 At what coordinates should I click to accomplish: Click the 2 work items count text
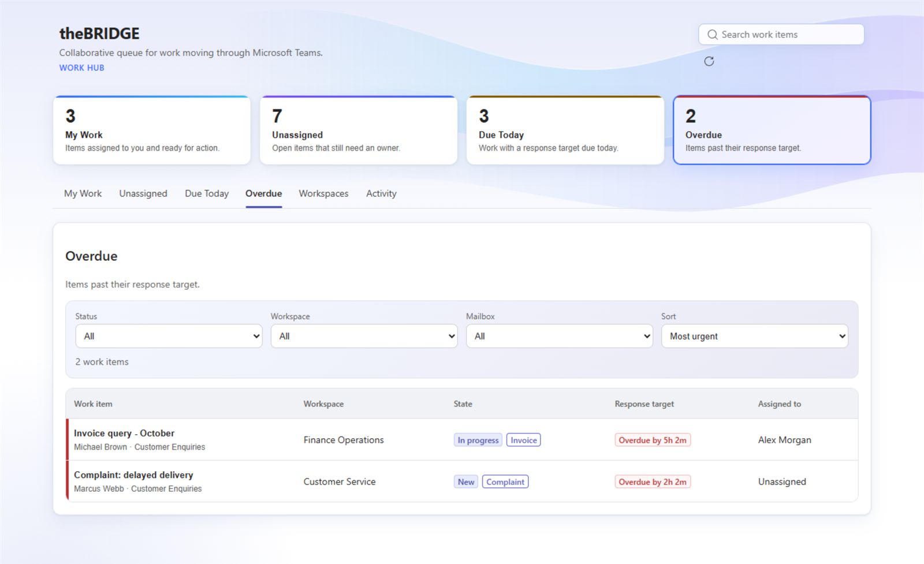[102, 362]
